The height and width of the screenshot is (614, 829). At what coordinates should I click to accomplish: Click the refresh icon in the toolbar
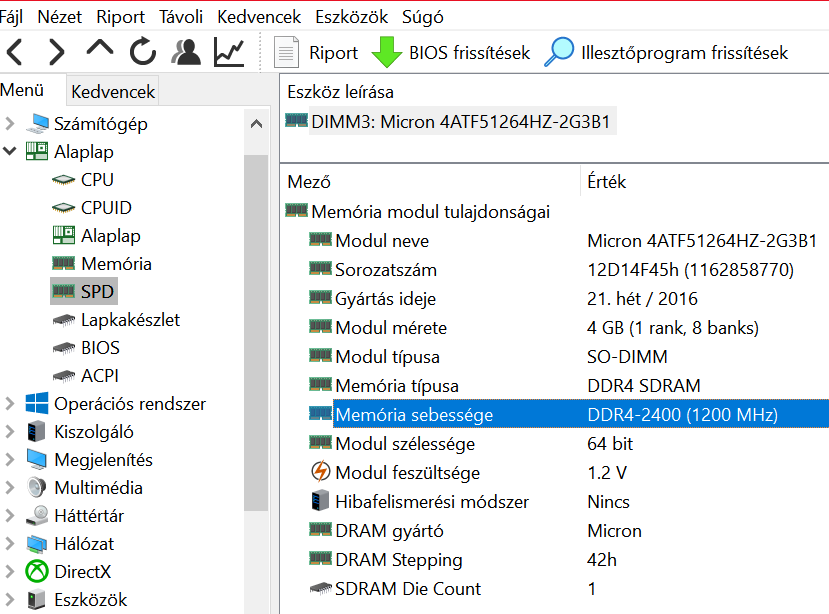(143, 52)
